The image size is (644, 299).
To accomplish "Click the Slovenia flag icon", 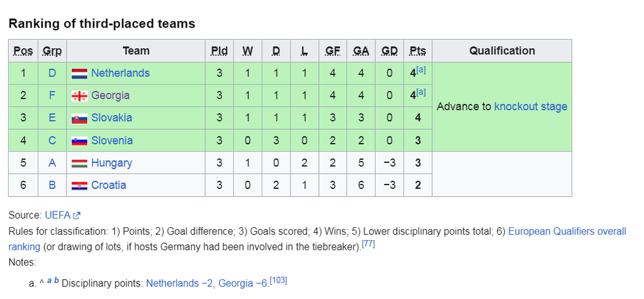I will [x=79, y=141].
